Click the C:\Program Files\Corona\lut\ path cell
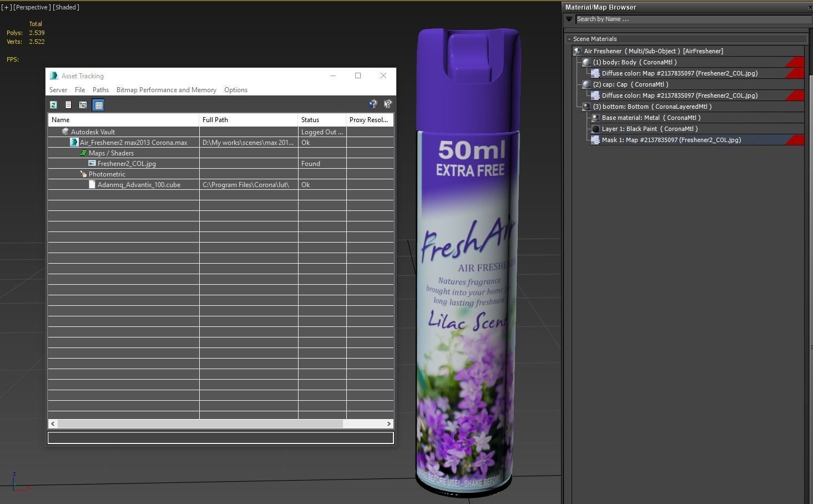813x504 pixels. (x=248, y=184)
